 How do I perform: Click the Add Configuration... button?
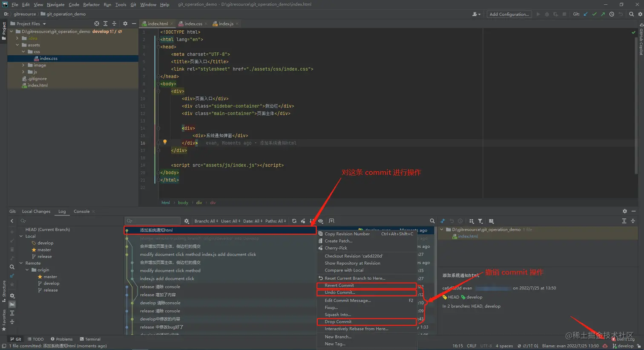pos(509,14)
